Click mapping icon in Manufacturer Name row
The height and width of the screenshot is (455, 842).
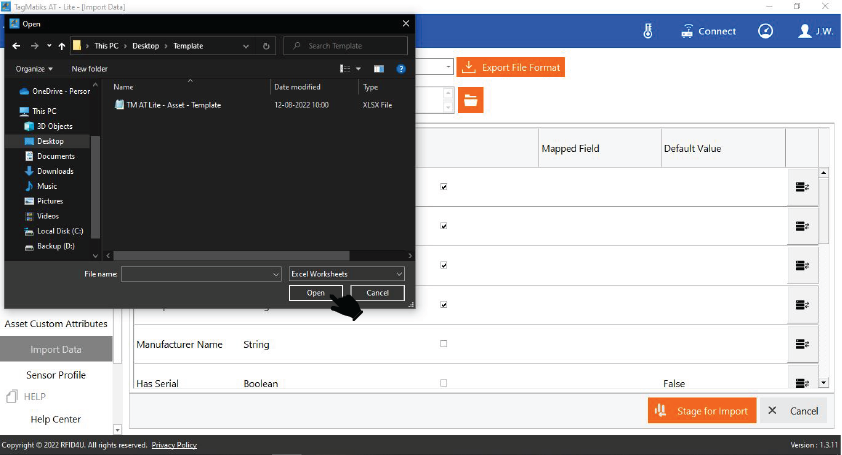pyautogui.click(x=802, y=344)
